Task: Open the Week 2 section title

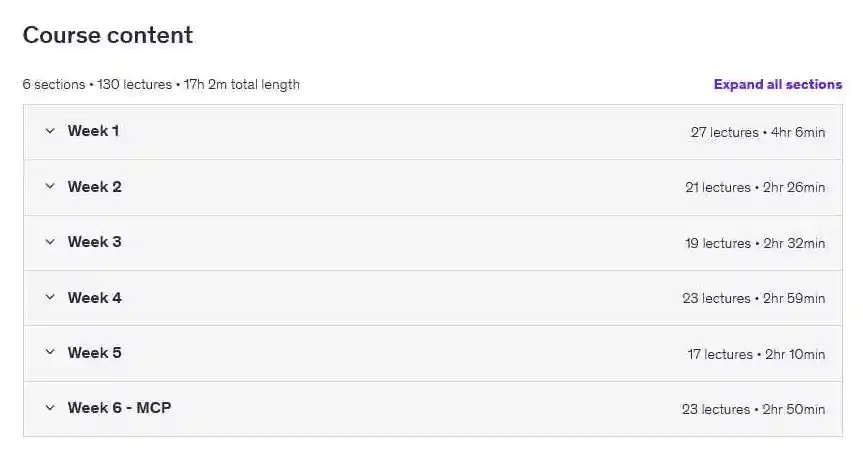Action: (x=95, y=187)
